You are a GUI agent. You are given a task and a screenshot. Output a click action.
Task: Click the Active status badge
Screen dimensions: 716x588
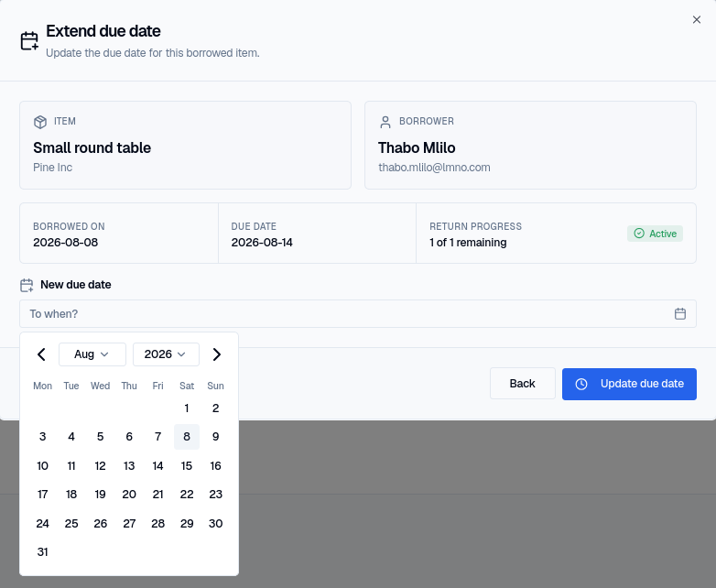pyautogui.click(x=655, y=234)
